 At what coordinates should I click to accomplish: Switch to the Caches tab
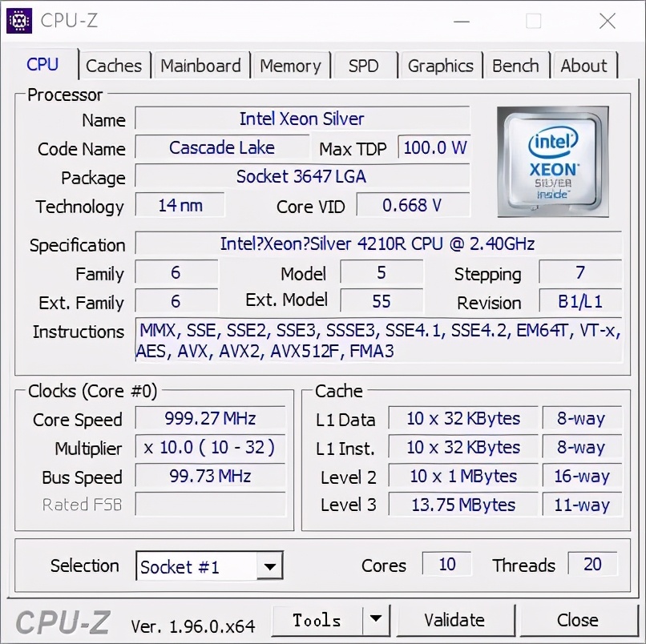coord(114,66)
